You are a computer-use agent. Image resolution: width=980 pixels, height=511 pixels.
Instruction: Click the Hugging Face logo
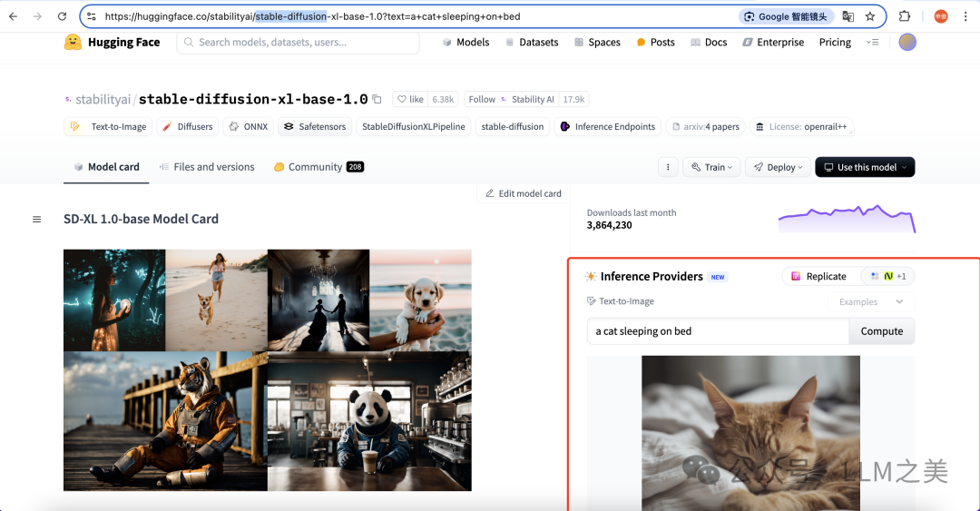(x=112, y=42)
